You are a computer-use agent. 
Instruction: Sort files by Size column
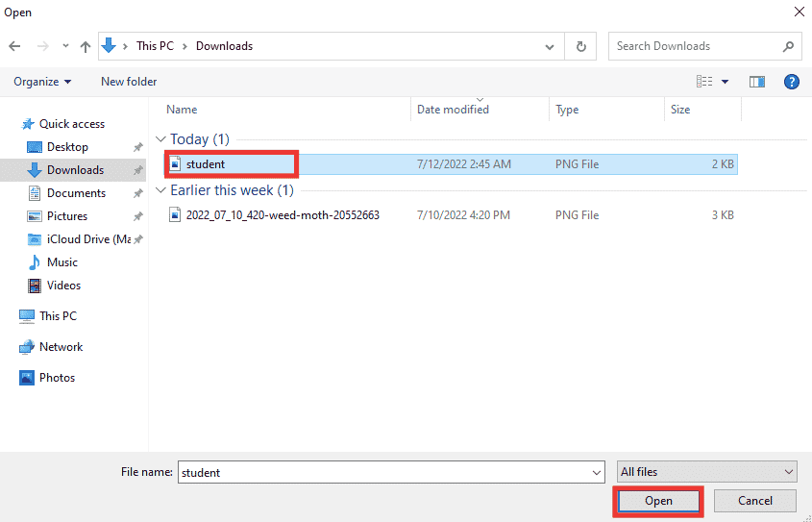[x=680, y=110]
